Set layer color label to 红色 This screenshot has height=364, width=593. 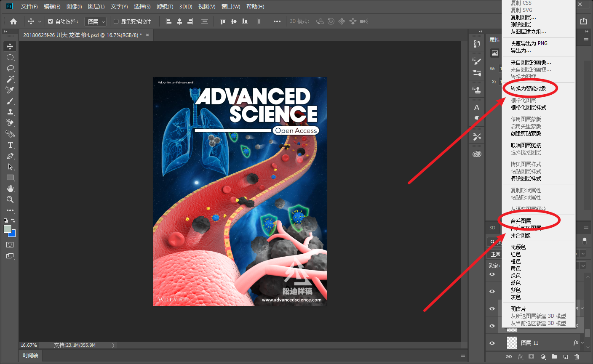click(538, 254)
